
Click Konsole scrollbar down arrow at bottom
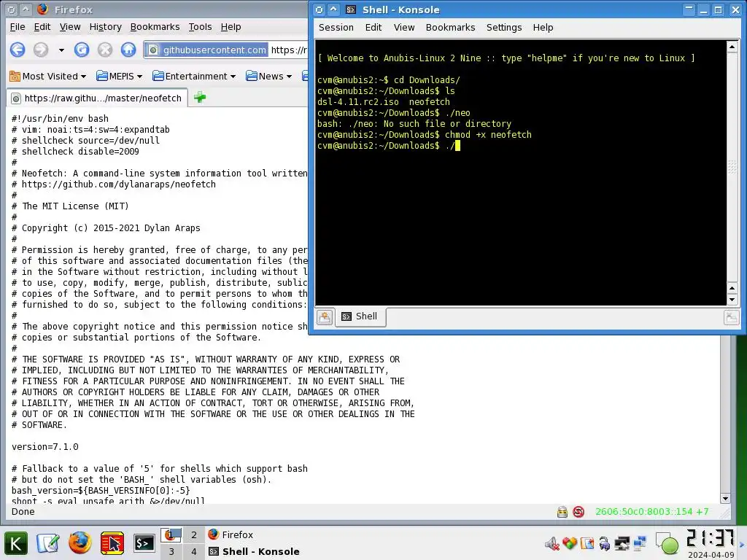732,300
